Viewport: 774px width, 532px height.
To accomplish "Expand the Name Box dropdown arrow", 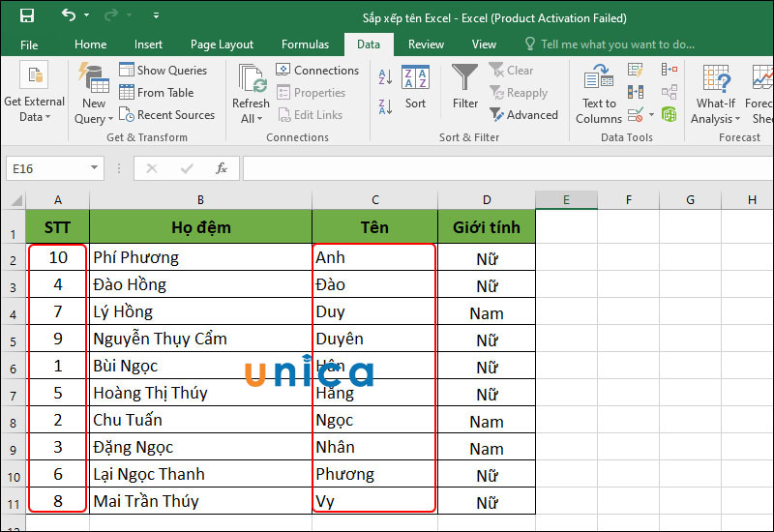I will pos(94,168).
